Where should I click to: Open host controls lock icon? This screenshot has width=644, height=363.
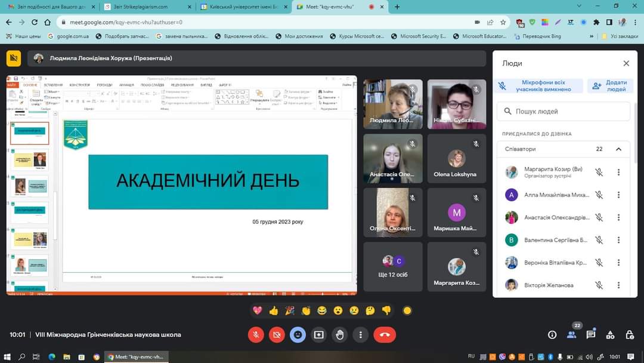click(x=629, y=335)
